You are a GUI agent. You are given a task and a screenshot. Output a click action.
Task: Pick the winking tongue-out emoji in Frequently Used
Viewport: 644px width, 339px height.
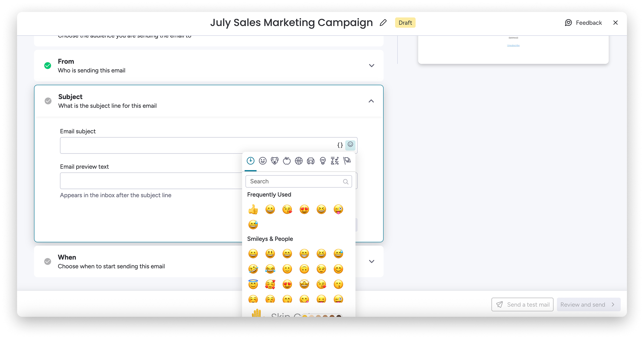tap(338, 209)
